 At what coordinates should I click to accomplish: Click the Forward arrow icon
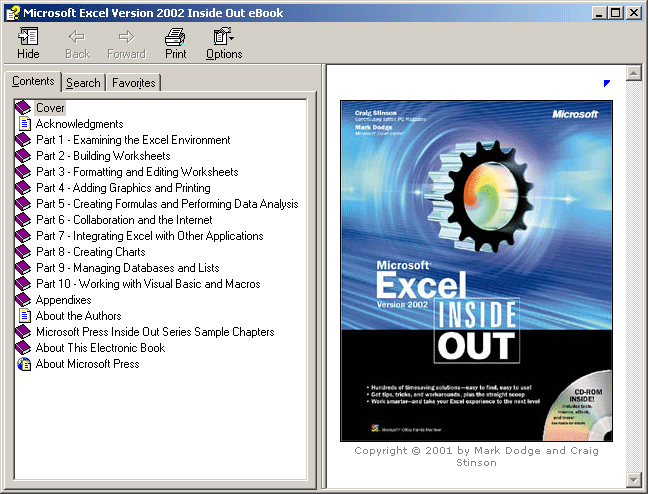tap(126, 37)
